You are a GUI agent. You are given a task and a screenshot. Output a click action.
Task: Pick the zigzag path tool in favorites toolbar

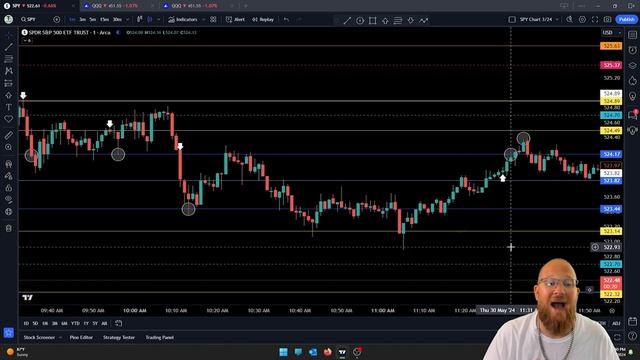coord(424,20)
